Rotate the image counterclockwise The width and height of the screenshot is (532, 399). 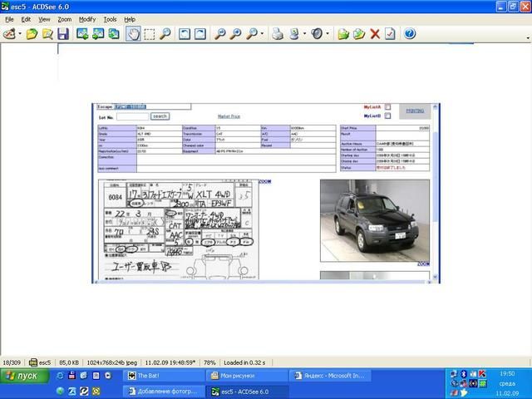click(x=185, y=33)
